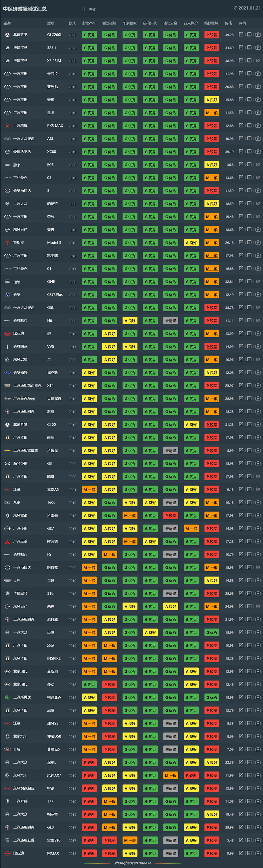This screenshot has width=263, height=868.
Task: Open external details for 福克斯
Action: coord(241,372)
